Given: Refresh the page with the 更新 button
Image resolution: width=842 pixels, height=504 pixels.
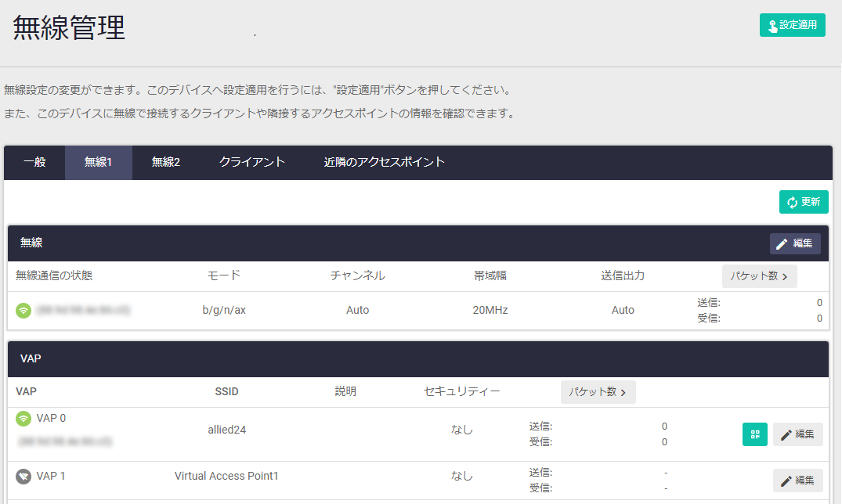Looking at the screenshot, I should (x=804, y=202).
